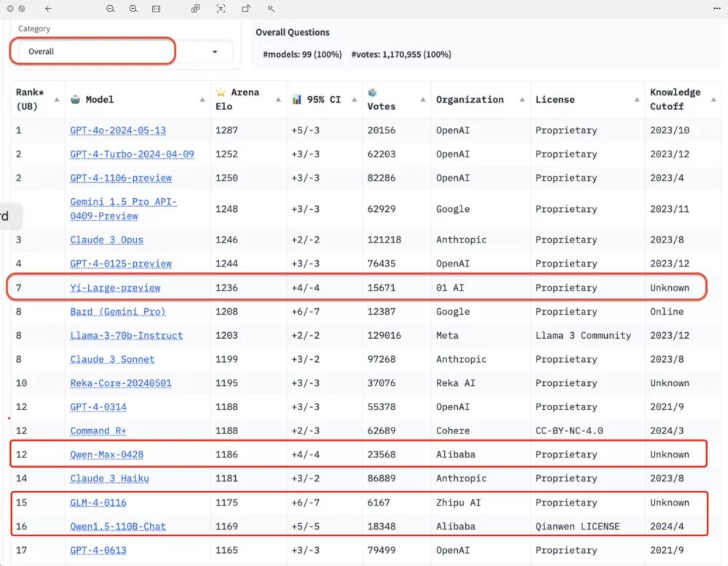
Task: Open the Claude 3 Sonnet link
Action: click(x=112, y=359)
